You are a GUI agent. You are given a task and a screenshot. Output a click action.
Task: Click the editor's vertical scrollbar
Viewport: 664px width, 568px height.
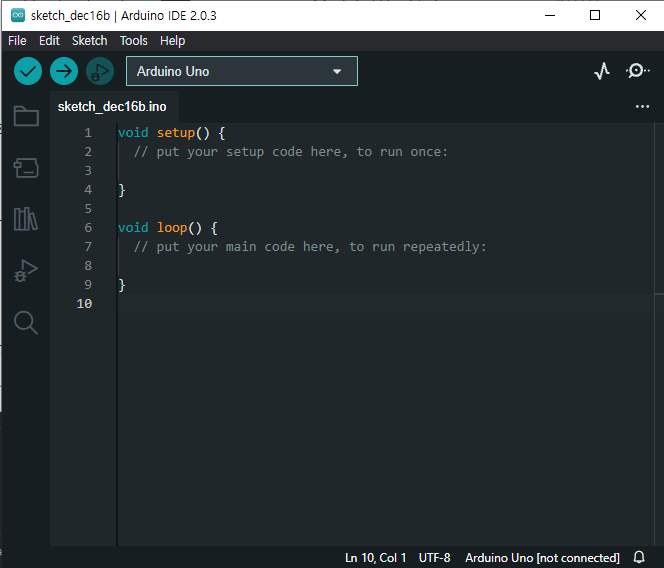[659, 334]
